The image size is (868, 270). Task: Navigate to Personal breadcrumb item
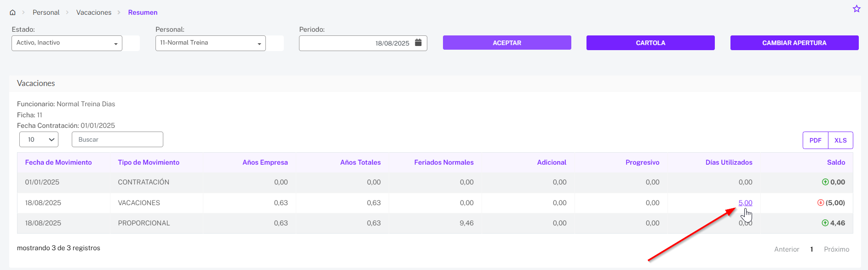click(x=46, y=12)
